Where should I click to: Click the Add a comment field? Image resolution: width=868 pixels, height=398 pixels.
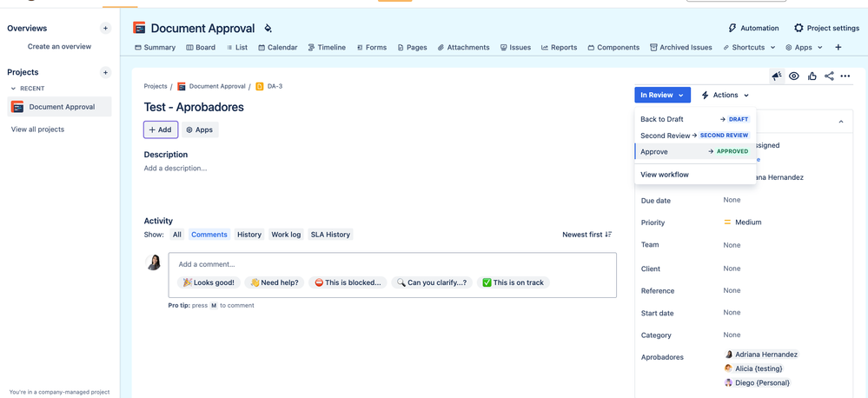[393, 264]
